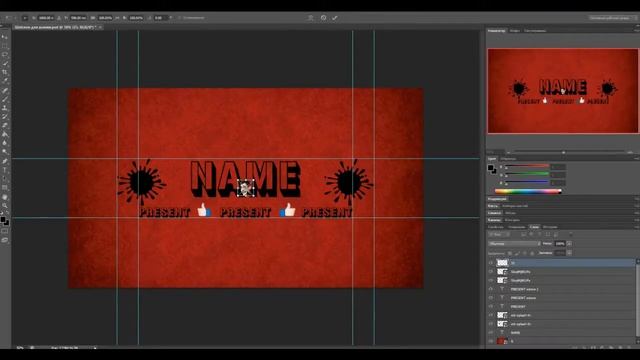Select the Healing Brush tool
Viewport: 640px width, 360px height.
click(x=5, y=90)
